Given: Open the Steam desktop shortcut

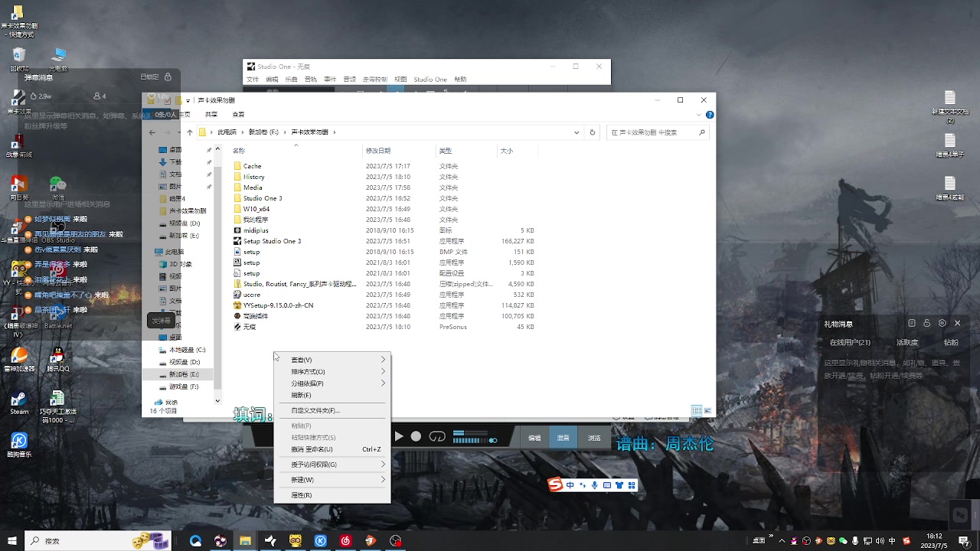Looking at the screenshot, I should (x=19, y=403).
